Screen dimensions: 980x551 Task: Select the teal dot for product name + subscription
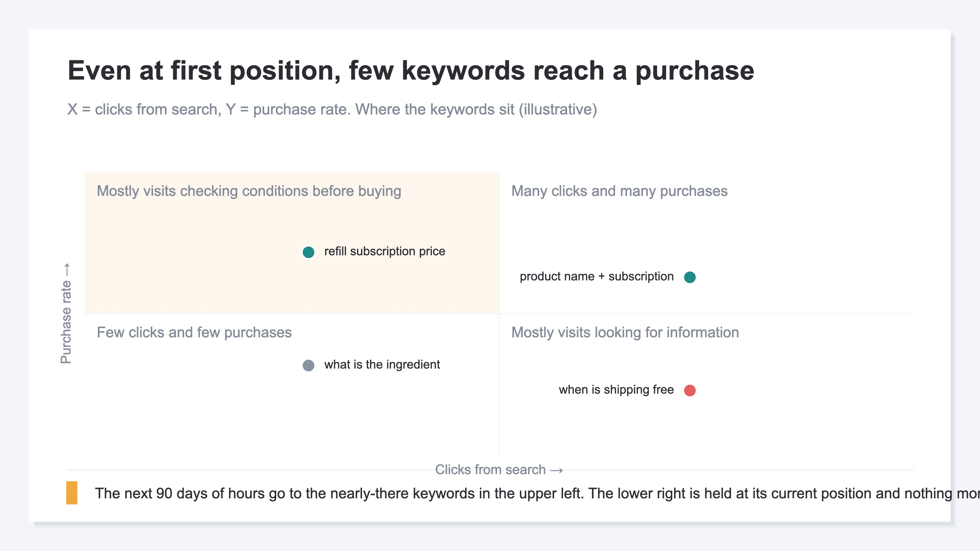[x=690, y=277]
